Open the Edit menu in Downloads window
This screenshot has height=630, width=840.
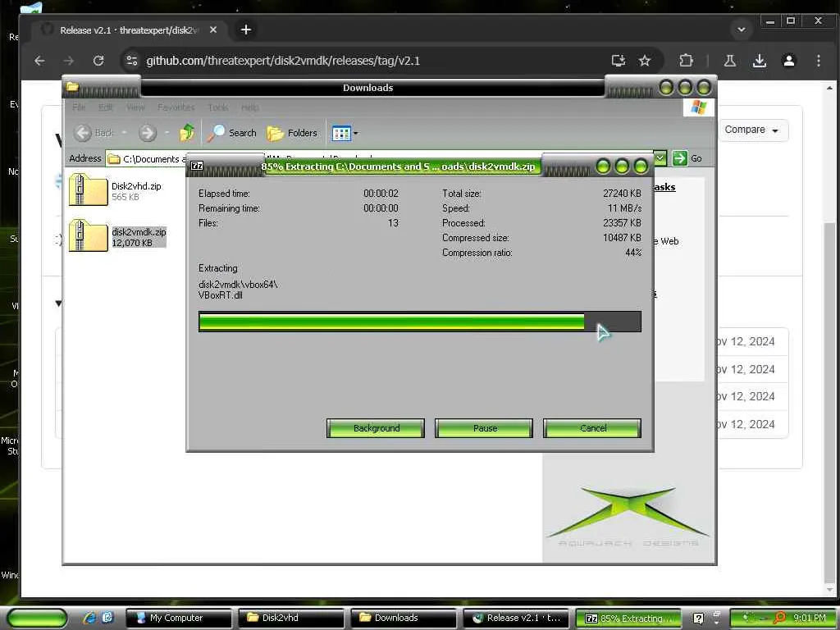click(106, 107)
